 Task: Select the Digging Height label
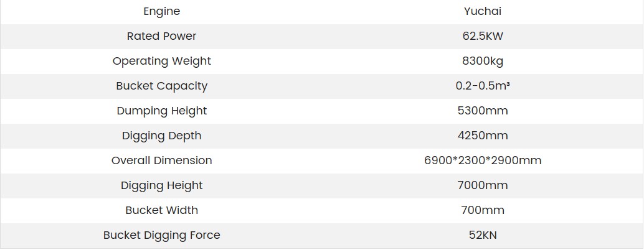(x=161, y=185)
